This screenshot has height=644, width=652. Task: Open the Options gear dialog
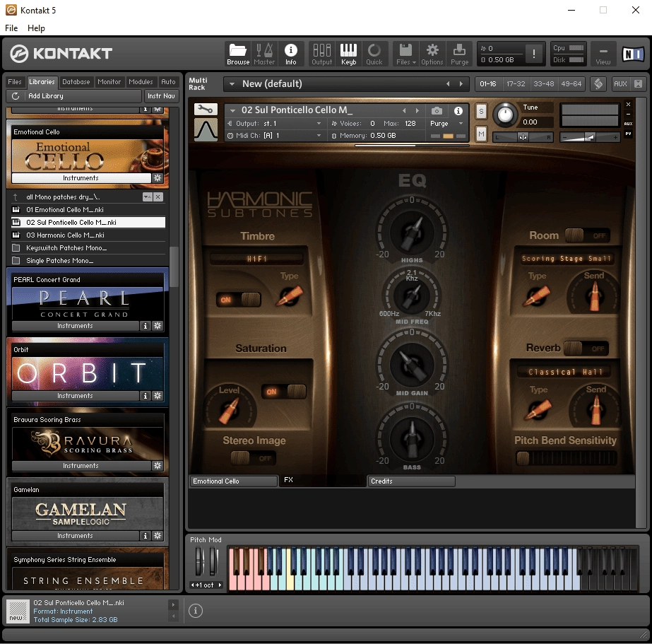click(x=432, y=54)
